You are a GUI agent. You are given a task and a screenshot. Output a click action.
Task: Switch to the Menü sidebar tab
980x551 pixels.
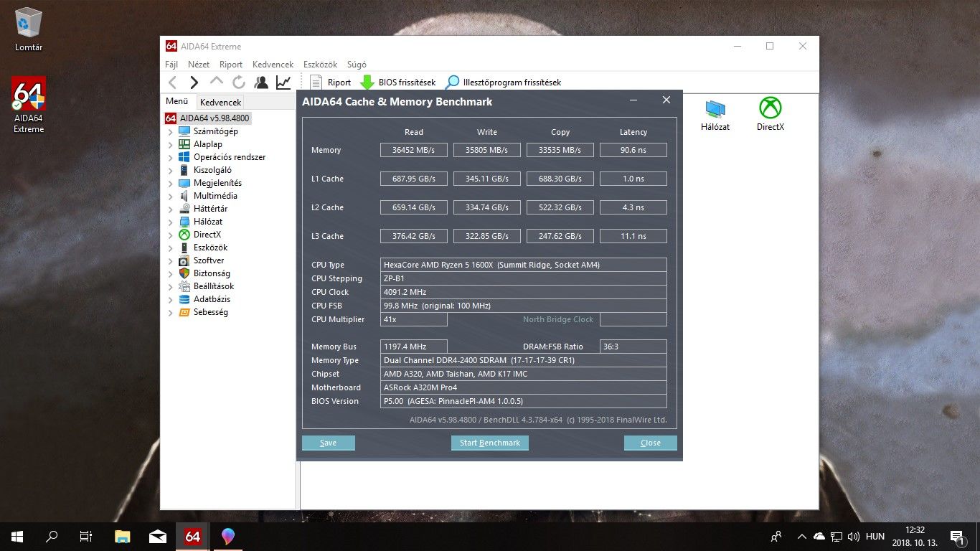(x=176, y=101)
